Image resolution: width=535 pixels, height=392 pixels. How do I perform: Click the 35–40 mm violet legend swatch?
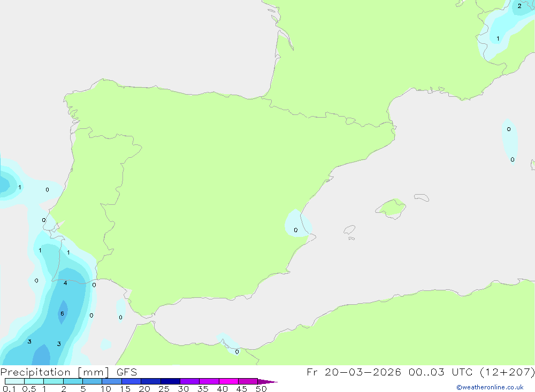pos(209,381)
